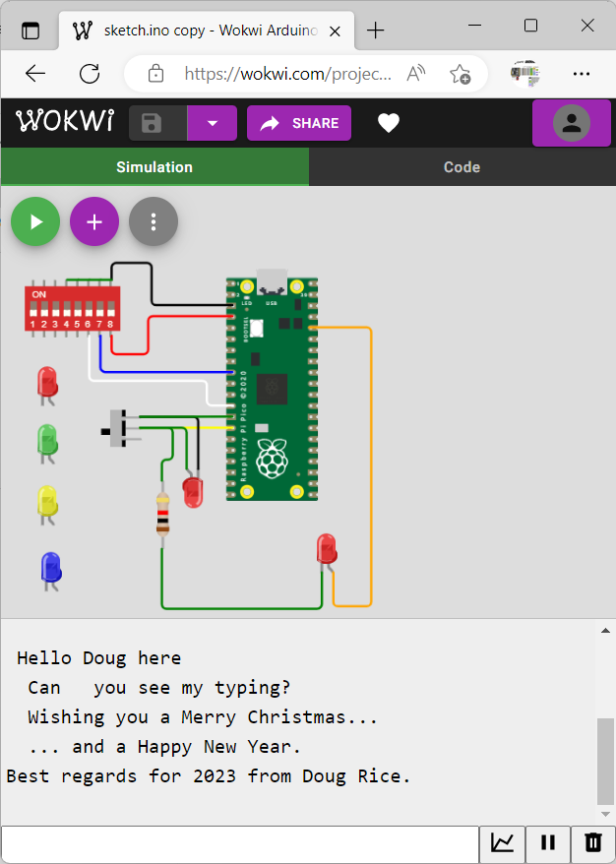The image size is (616, 864).
Task: Select the orange wire on the right
Action: (371, 468)
